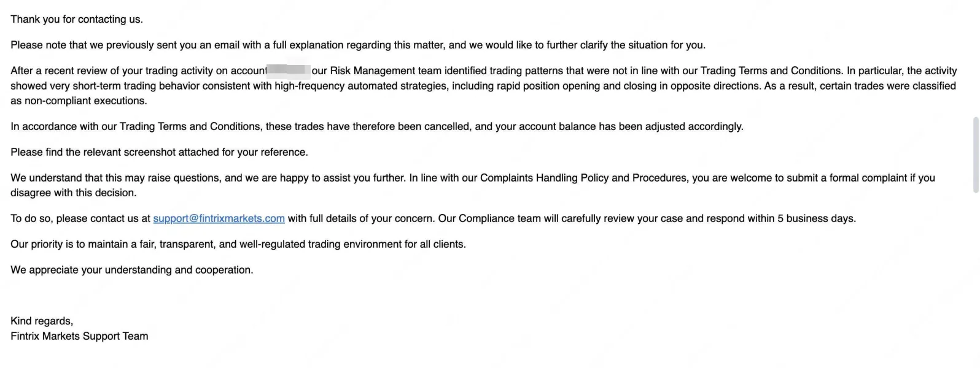The width and height of the screenshot is (980, 368).
Task: Click the "Kind regards," closing line
Action: [42, 321]
